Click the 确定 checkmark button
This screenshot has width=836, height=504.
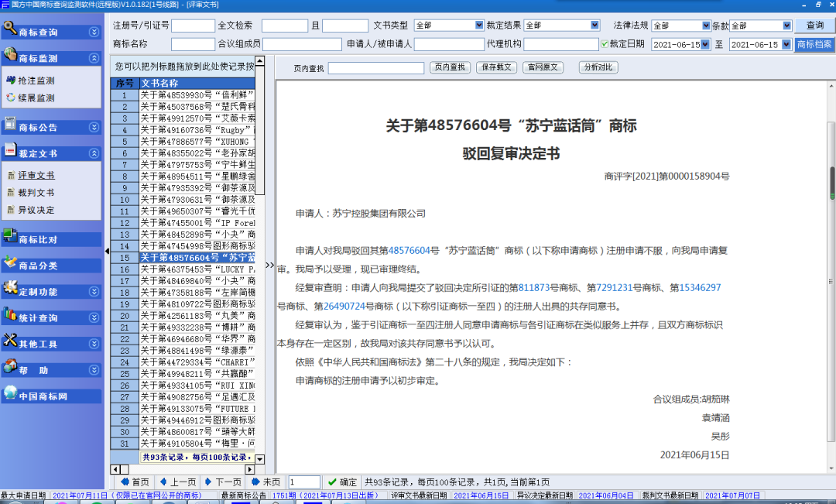(x=342, y=482)
